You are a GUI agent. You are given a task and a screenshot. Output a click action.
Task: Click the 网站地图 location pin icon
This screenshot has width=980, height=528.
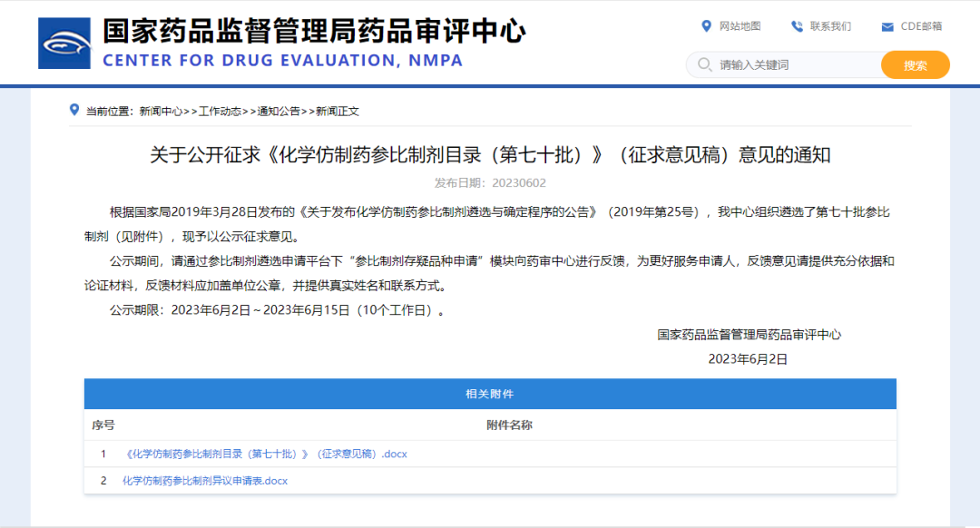click(705, 26)
